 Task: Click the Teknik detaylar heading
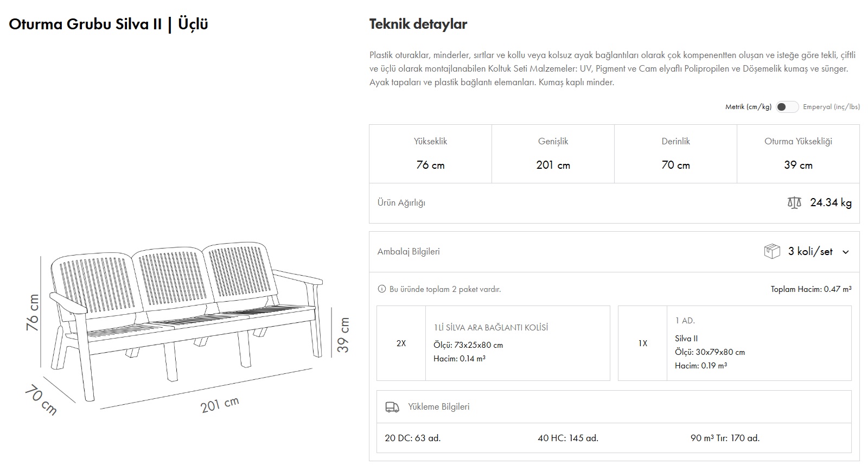coord(418,24)
